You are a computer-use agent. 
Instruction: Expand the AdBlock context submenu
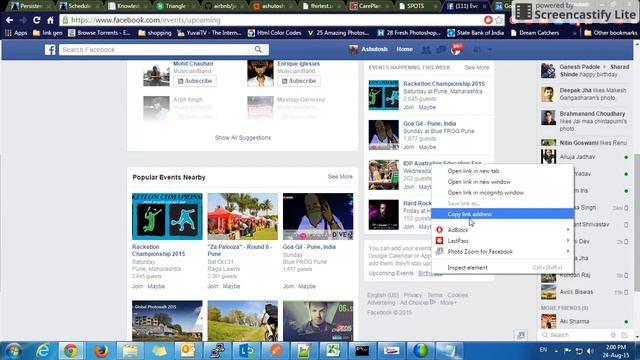(x=502, y=230)
